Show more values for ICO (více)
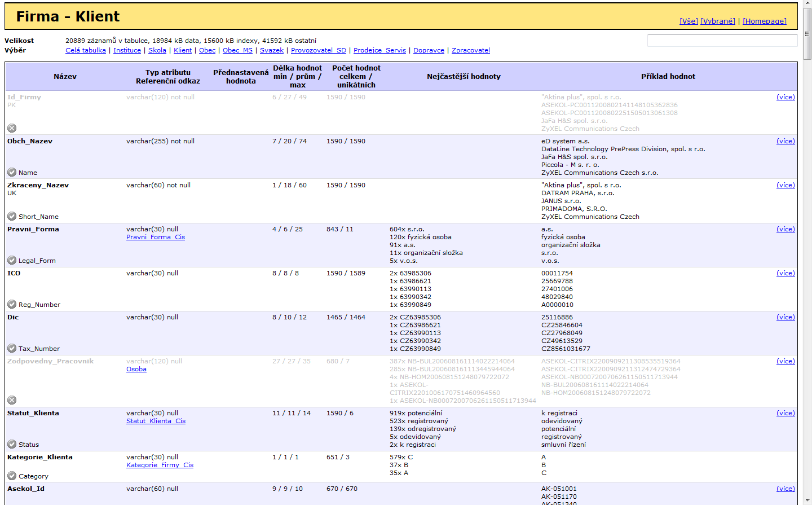Image resolution: width=812 pixels, height=505 pixels. pyautogui.click(x=785, y=273)
